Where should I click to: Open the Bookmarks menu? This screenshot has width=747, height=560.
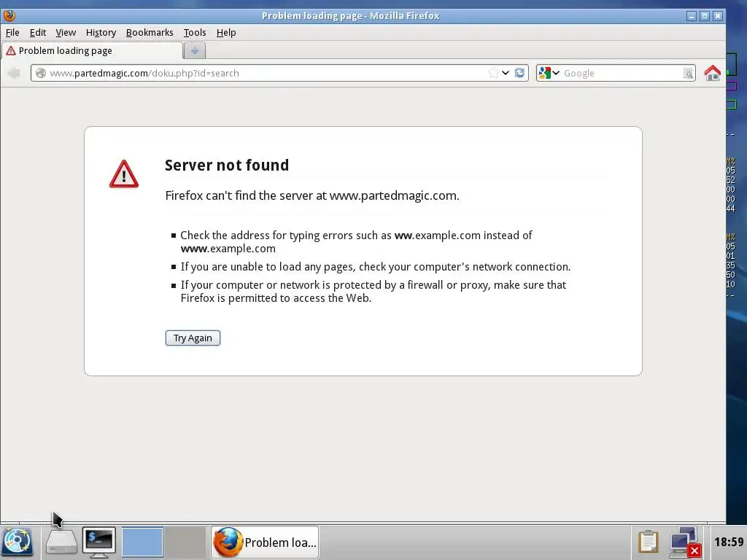[x=150, y=32]
